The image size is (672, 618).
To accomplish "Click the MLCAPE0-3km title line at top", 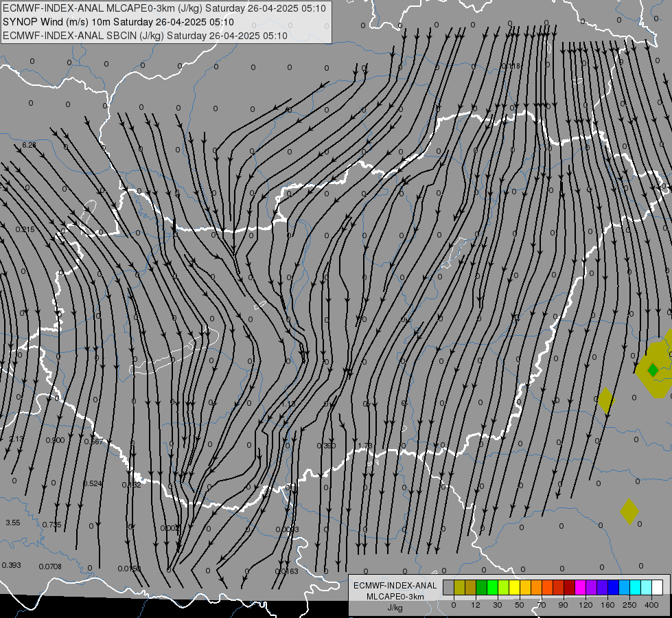I will [x=164, y=8].
